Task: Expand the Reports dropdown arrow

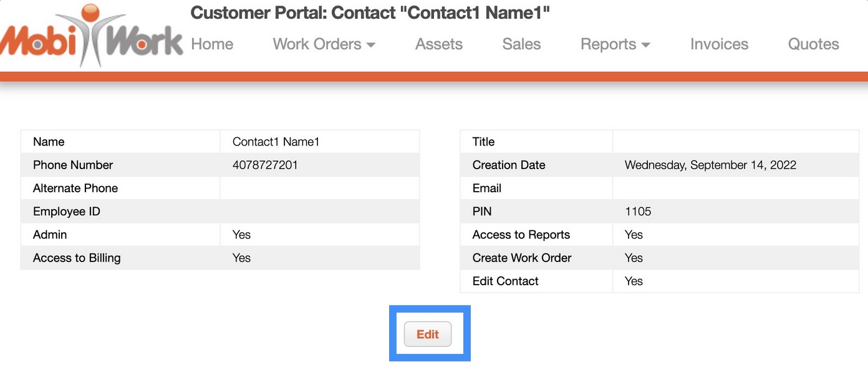Action: (646, 45)
